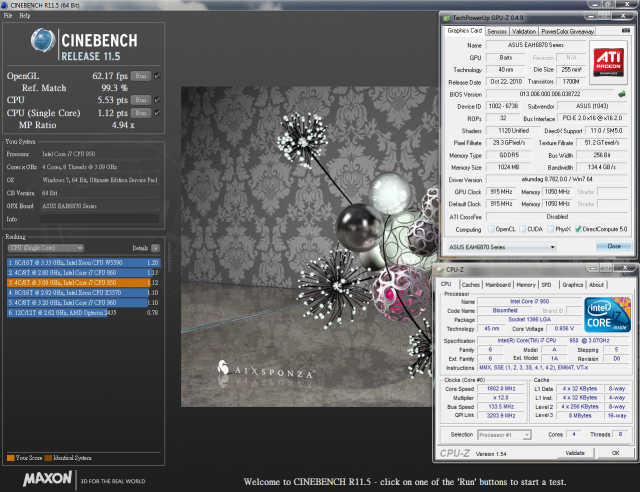This screenshot has height=492, width=640.
Task: Run the OpenGL benchmark test
Action: (141, 76)
